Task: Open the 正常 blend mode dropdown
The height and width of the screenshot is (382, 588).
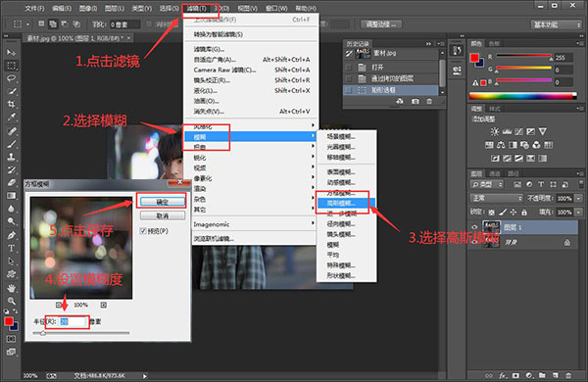Action: [x=496, y=198]
